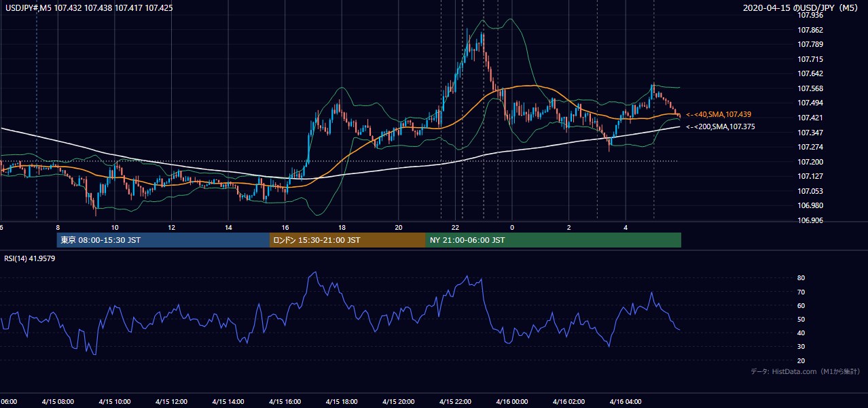
Task: Click the 4/15 18:00 date axis label
Action: tap(342, 402)
